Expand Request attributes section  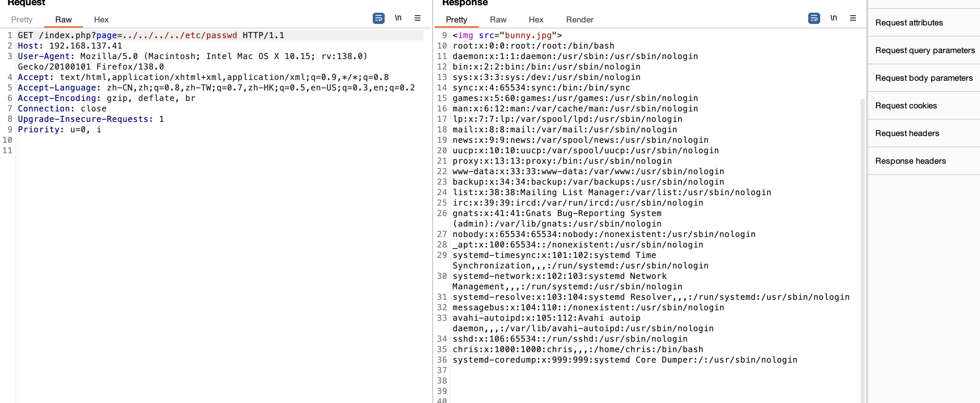[x=923, y=22]
